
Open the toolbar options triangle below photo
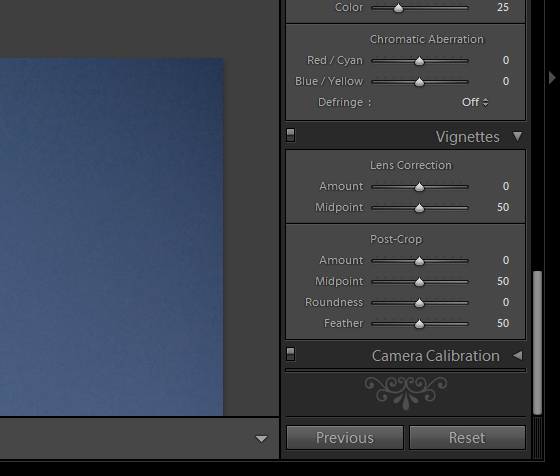click(x=261, y=439)
